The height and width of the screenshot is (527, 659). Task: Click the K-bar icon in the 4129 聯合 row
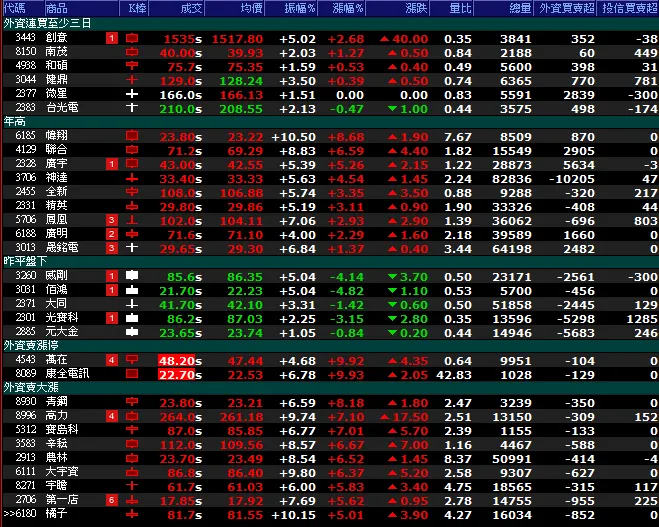[x=132, y=150]
